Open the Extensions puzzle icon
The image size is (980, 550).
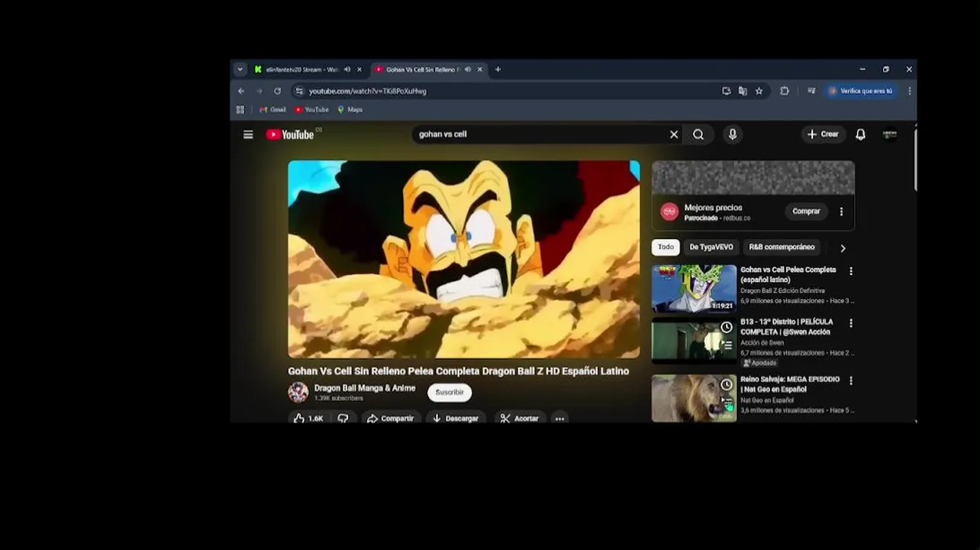click(785, 91)
